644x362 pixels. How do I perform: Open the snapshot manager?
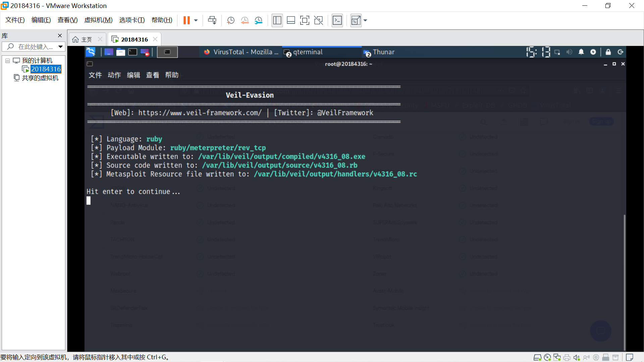point(258,20)
